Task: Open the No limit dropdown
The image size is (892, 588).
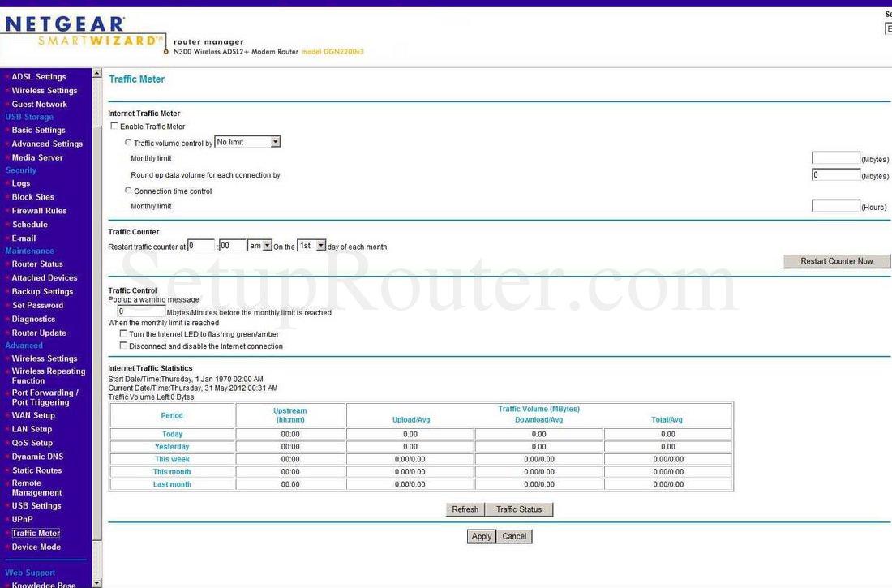Action: pyautogui.click(x=247, y=141)
